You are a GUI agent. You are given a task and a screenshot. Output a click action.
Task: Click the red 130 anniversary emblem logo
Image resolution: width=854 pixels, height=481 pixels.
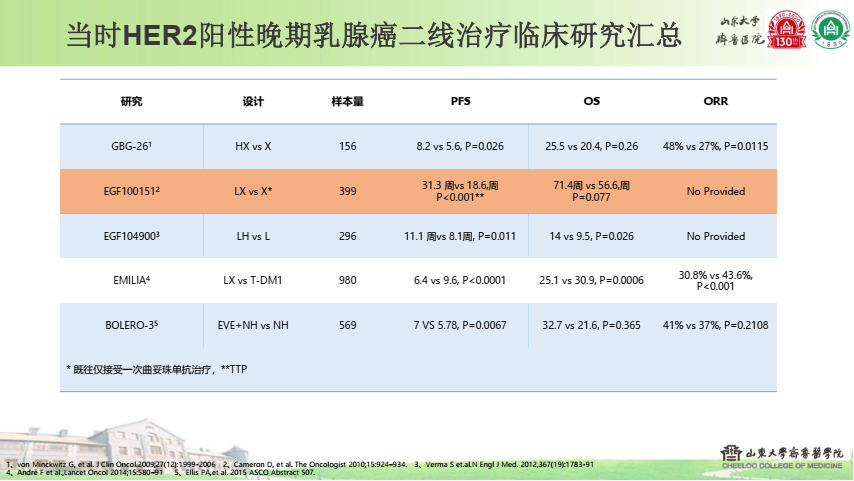point(786,29)
